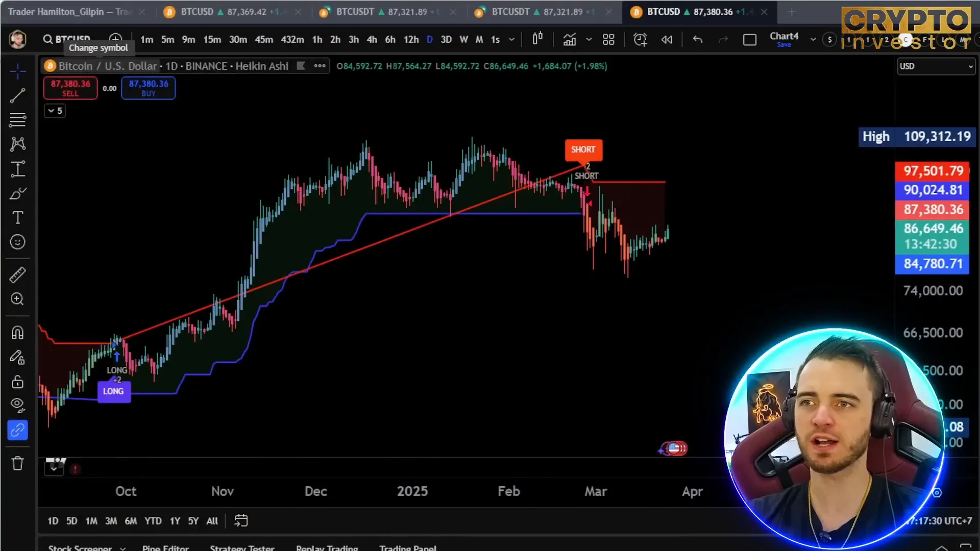Open the Strategy Tester panel tab
This screenshot has height=551, width=980.
click(242, 547)
